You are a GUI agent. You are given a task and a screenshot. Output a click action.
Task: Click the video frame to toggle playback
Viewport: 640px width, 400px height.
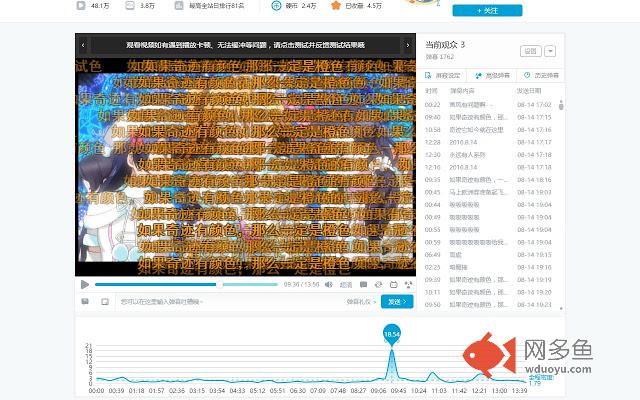(x=245, y=167)
